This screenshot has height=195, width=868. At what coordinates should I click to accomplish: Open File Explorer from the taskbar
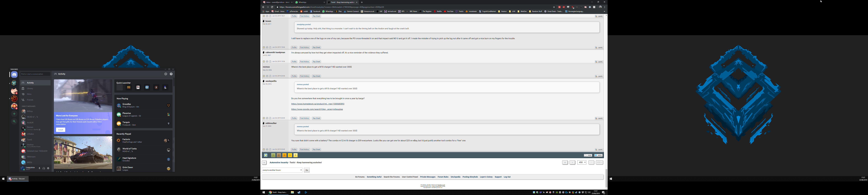(x=293, y=192)
